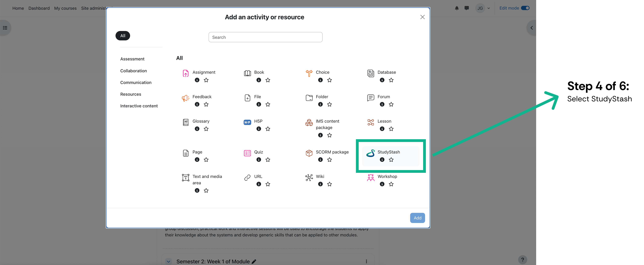The width and height of the screenshot is (644, 265).
Task: Collapse Semester 2: Week 1 section
Action: coord(168,261)
